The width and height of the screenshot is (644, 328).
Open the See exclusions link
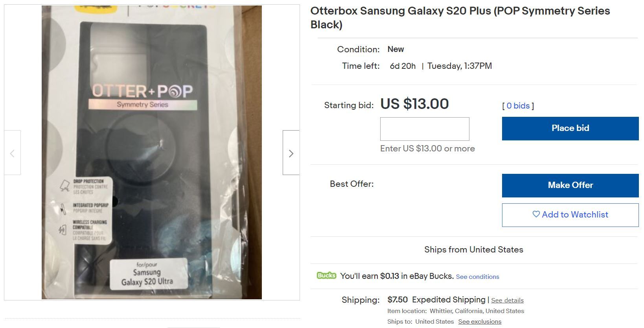[480, 321]
